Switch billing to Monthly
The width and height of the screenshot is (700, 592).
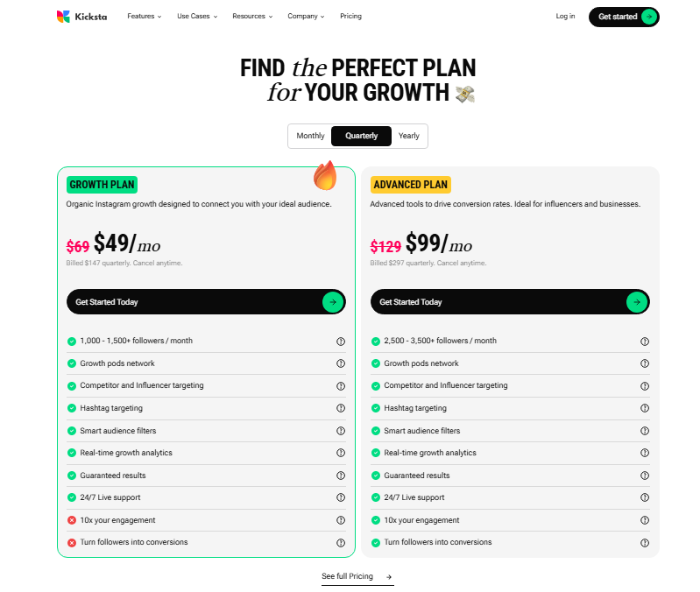coord(310,136)
